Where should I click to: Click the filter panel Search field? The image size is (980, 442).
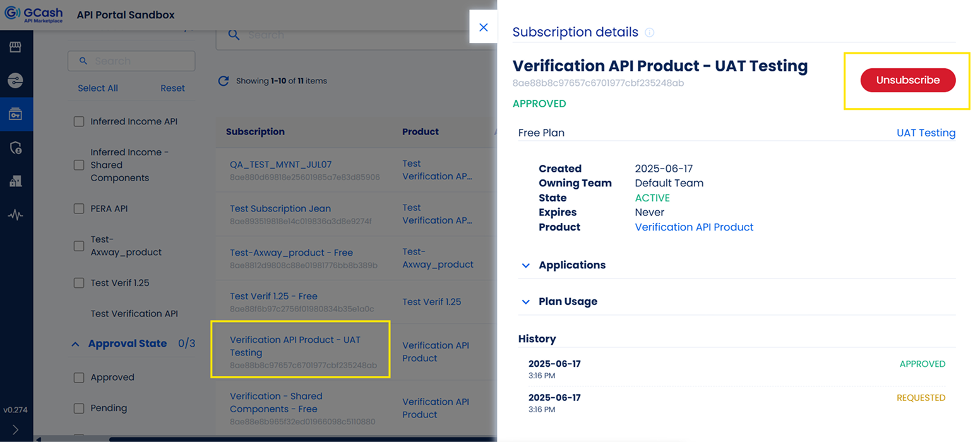pyautogui.click(x=131, y=61)
